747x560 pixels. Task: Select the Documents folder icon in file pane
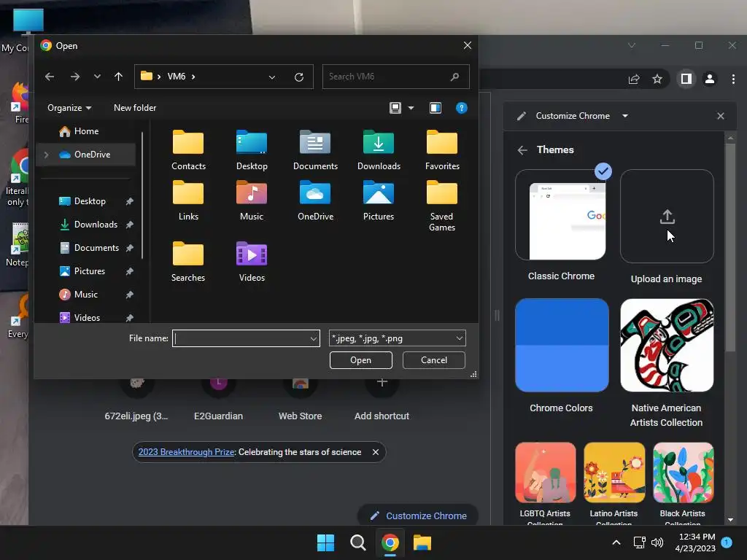click(315, 150)
